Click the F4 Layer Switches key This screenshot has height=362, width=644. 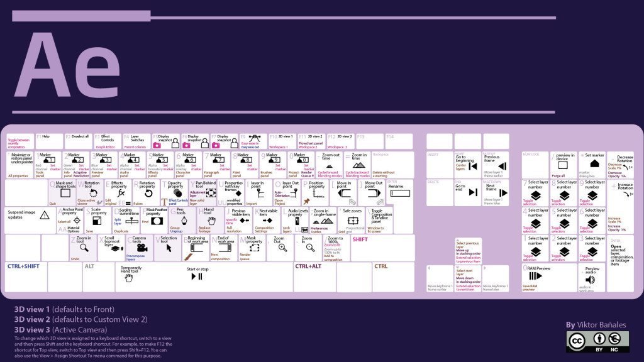(x=136, y=141)
